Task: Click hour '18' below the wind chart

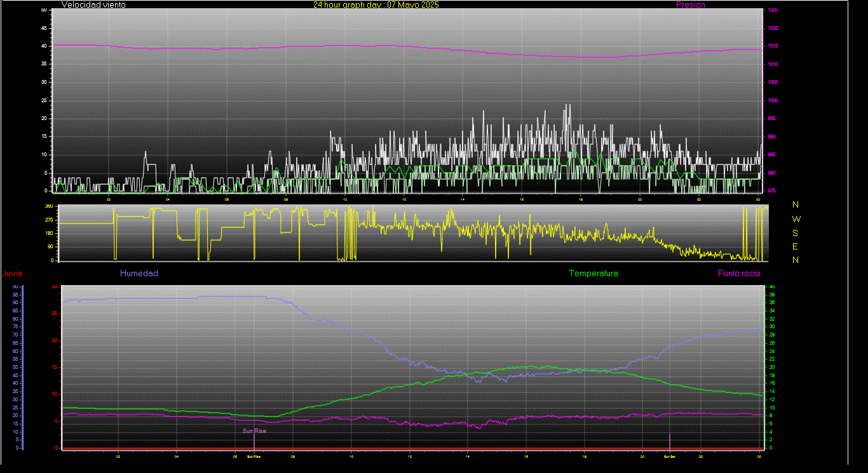Action: click(581, 199)
